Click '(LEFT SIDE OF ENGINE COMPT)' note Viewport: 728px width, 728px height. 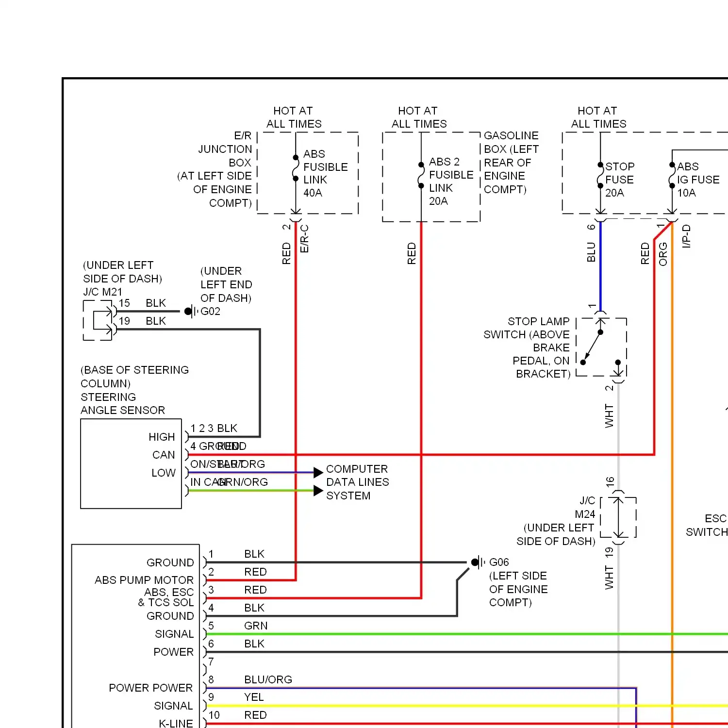[518, 589]
